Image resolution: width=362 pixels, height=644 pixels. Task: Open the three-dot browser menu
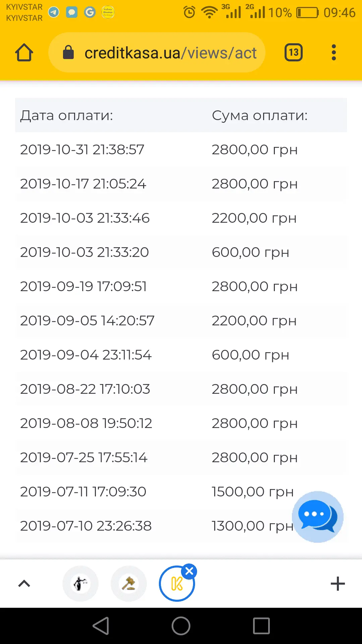[x=334, y=53]
